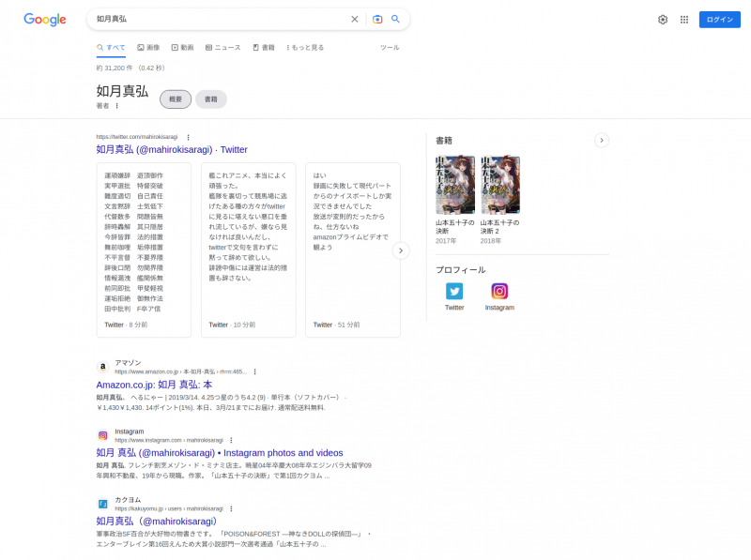Focus the search input field
Screen dimensions: 751x560
coord(221,19)
